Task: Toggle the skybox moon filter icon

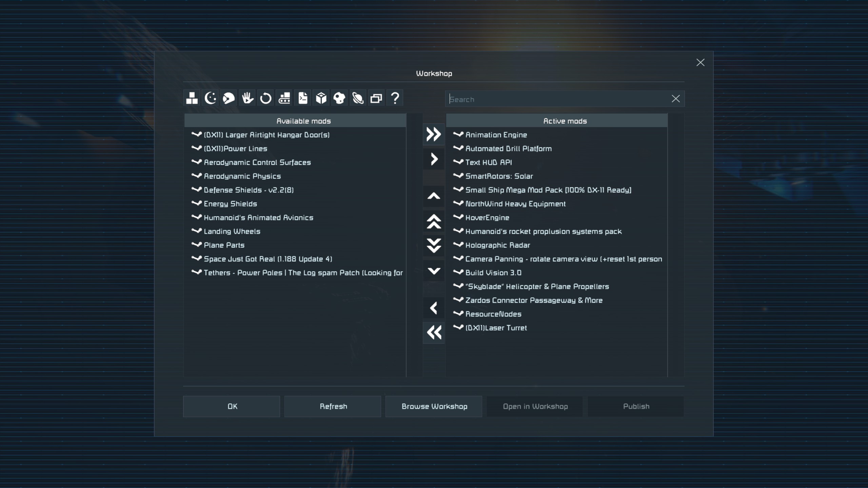Action: (x=210, y=98)
